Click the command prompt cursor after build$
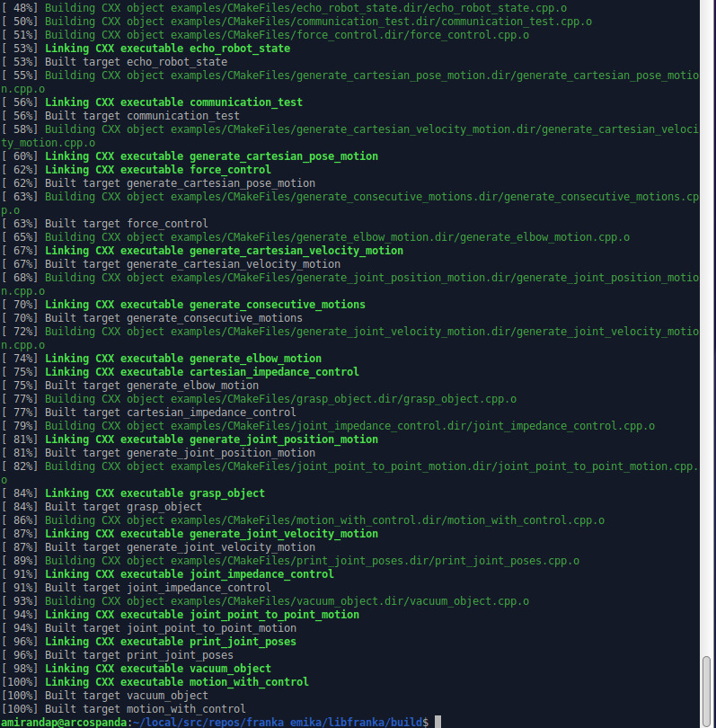 click(x=438, y=722)
